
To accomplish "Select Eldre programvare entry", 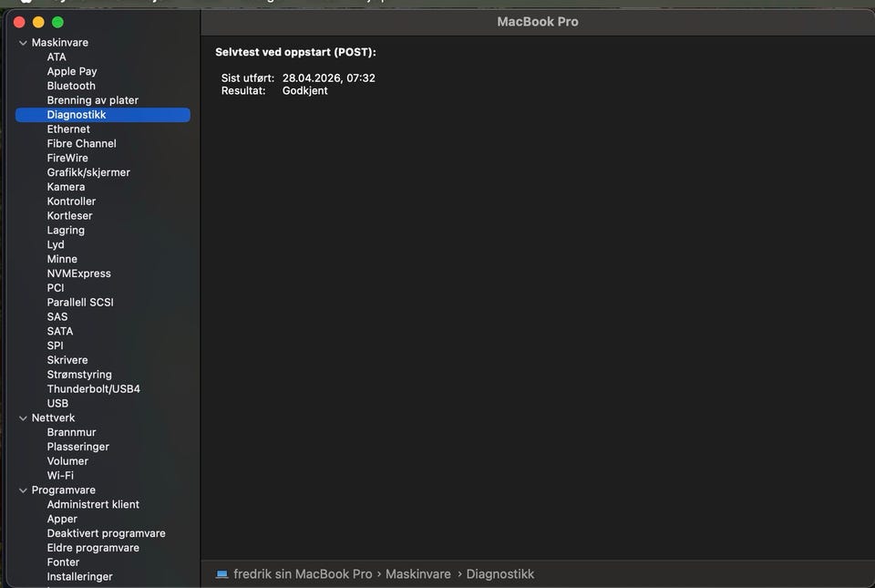I will point(93,549).
